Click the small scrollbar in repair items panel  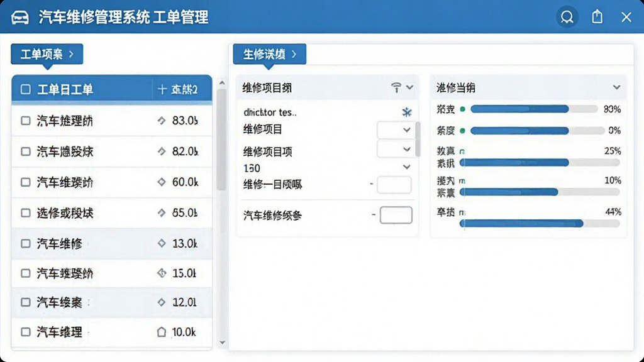pos(418,139)
